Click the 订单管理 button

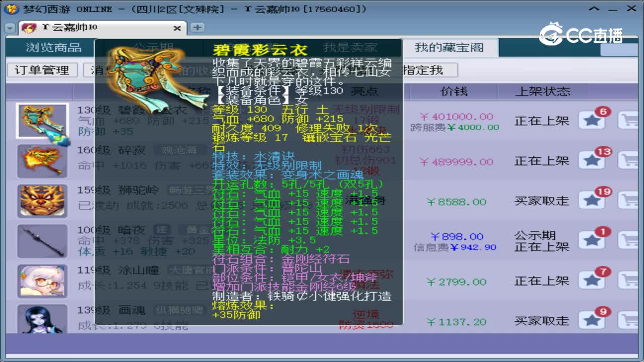[42, 70]
